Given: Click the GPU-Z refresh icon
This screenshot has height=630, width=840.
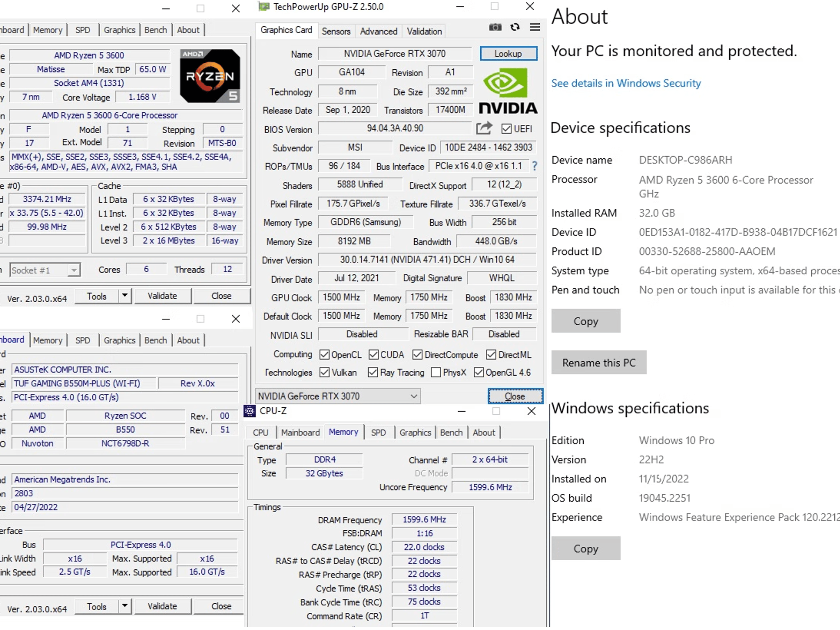Looking at the screenshot, I should tap(515, 27).
